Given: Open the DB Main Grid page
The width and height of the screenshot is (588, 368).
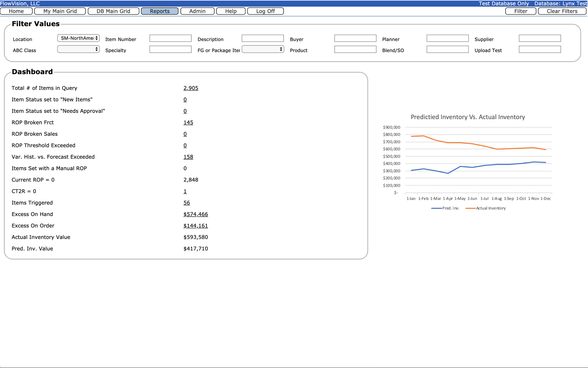Looking at the screenshot, I should (x=113, y=11).
